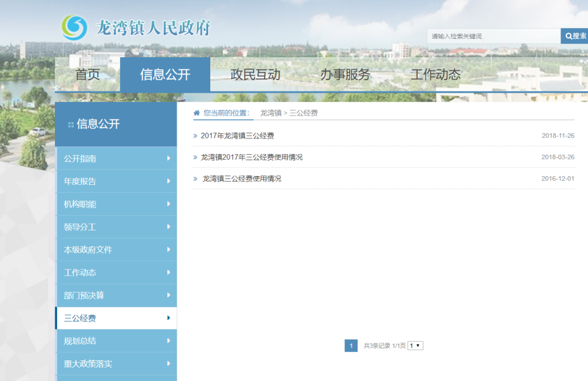
Task: Open the 政民互动 navigation tab
Action: click(x=255, y=75)
